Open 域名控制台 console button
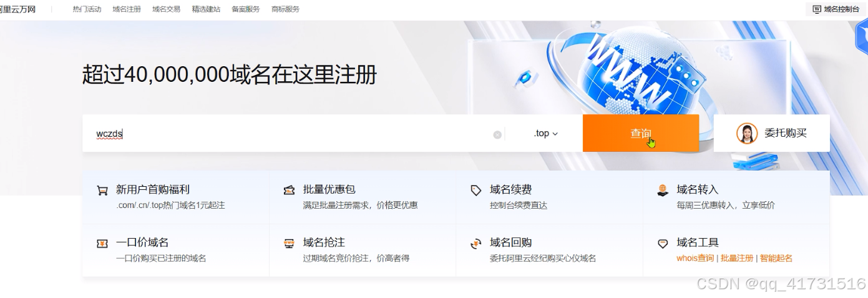 point(836,9)
